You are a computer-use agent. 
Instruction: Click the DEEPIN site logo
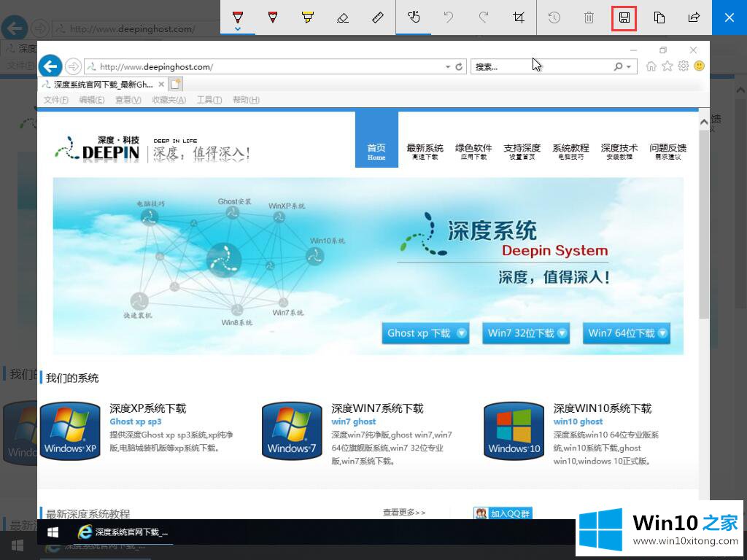97,149
